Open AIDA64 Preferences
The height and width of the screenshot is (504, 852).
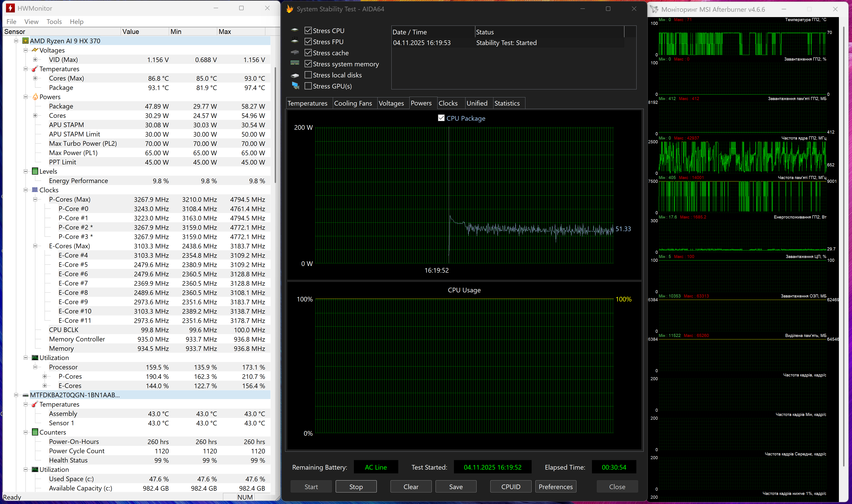click(x=555, y=486)
